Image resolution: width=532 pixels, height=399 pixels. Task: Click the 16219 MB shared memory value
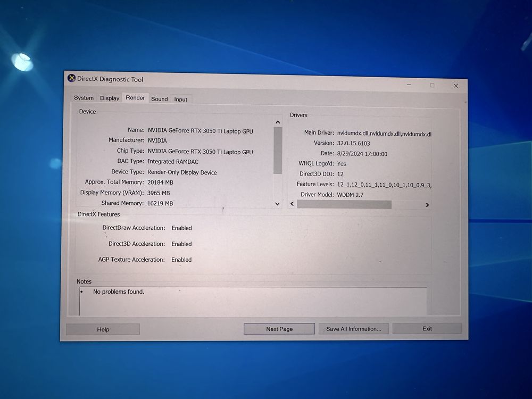point(160,203)
